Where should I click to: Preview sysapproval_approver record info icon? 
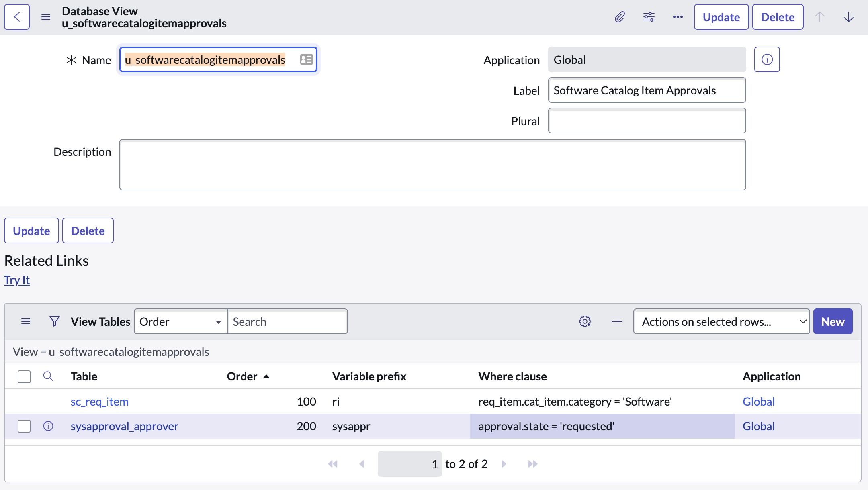tap(48, 426)
